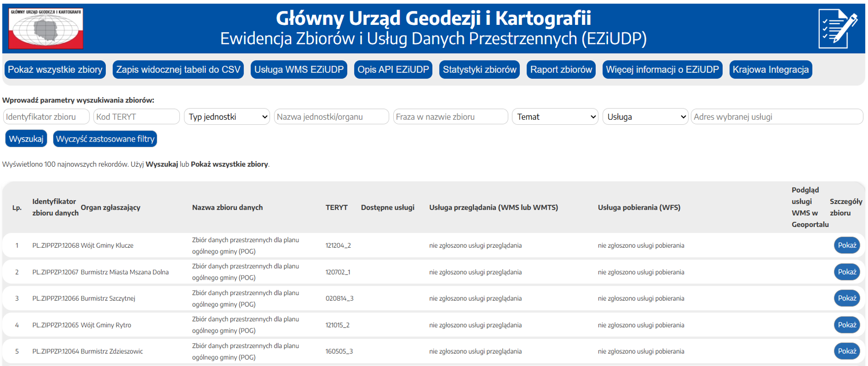Click Pokaż for Burmistrz Zdzieszowic row

847,351
